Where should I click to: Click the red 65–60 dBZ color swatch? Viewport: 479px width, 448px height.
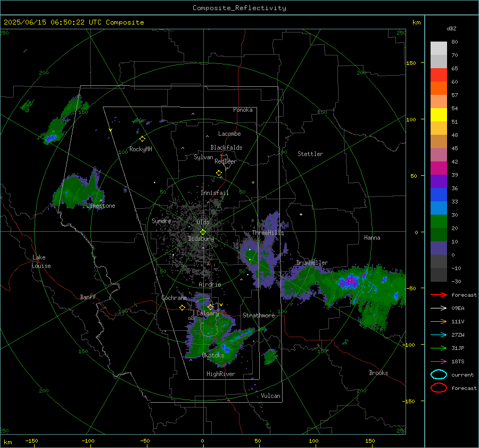click(439, 75)
